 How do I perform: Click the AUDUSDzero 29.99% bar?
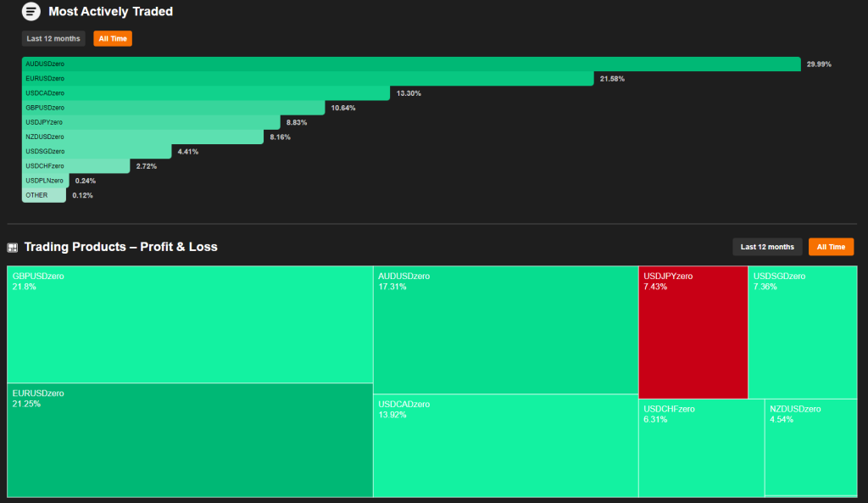[411, 64]
